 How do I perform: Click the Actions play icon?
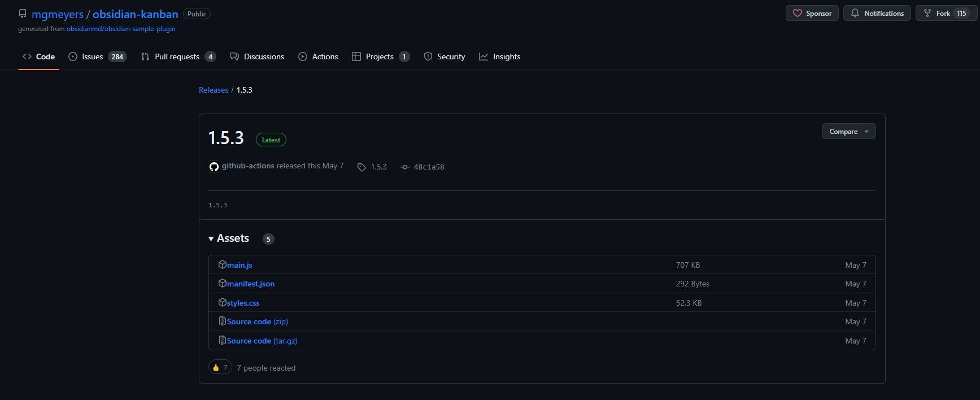tap(303, 56)
